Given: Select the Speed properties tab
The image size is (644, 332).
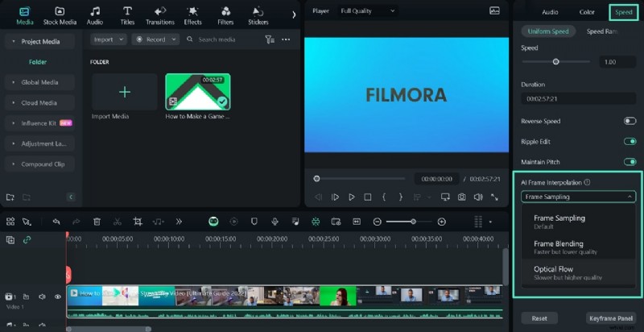Looking at the screenshot, I should pyautogui.click(x=623, y=12).
